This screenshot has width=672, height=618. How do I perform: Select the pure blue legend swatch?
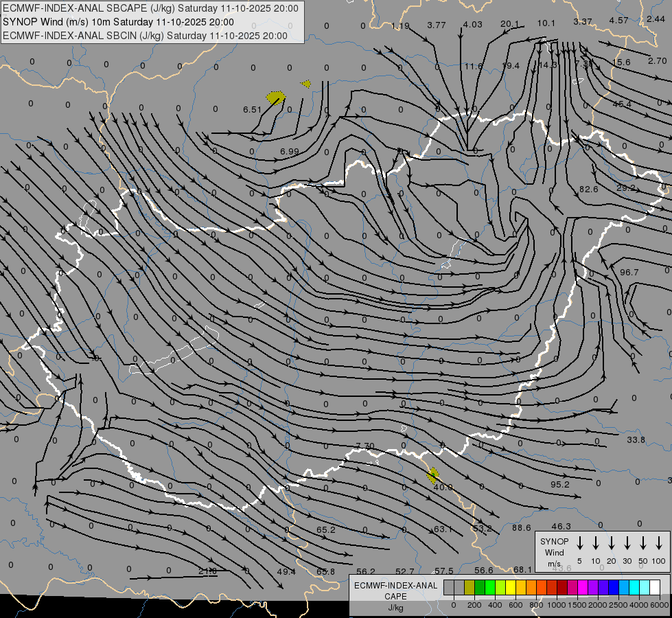(613, 588)
